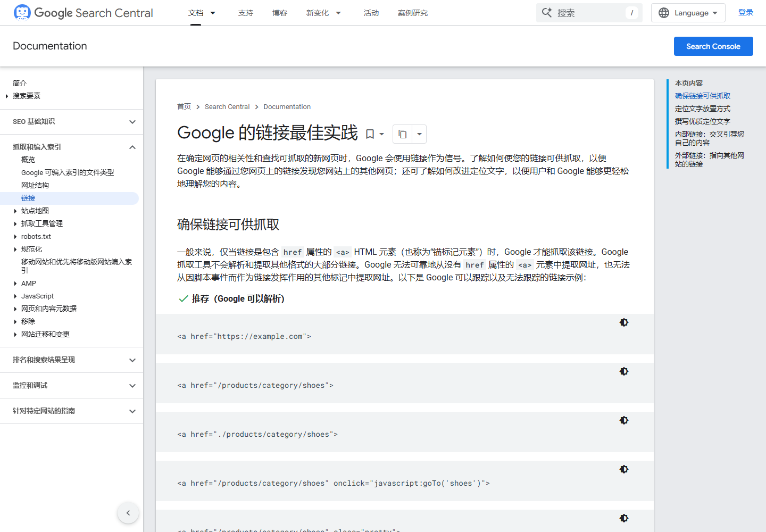This screenshot has height=532, width=766.
Task: Open the 案例研究 menu item
Action: [413, 13]
